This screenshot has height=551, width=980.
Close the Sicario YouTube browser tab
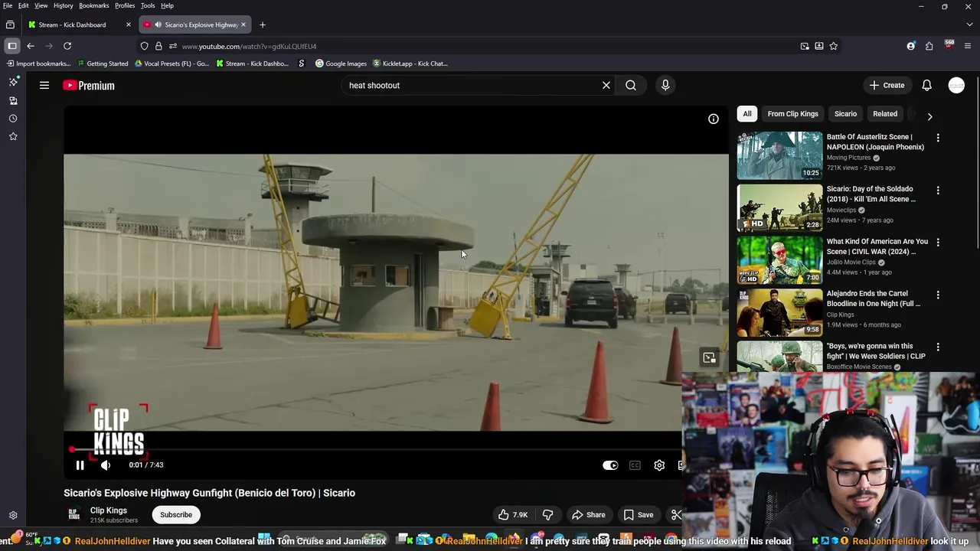pos(243,24)
